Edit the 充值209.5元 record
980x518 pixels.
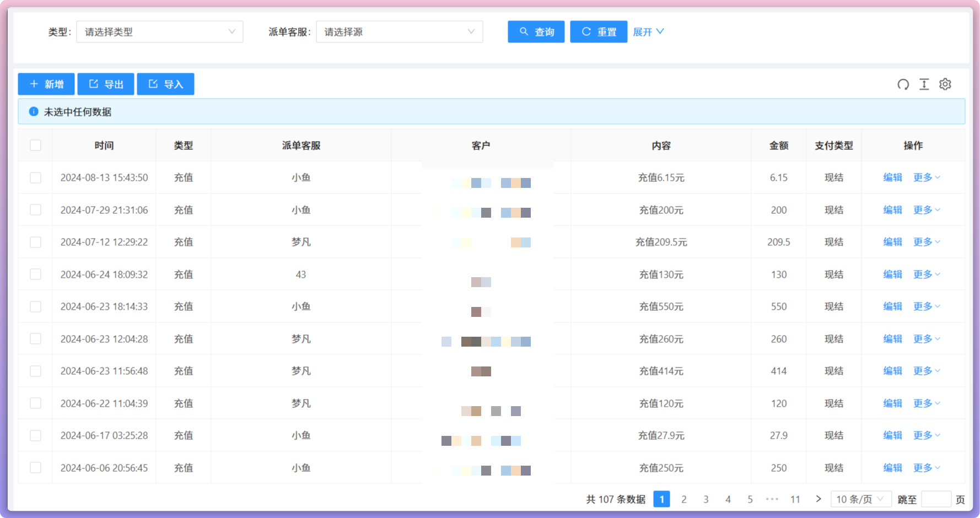[892, 242]
